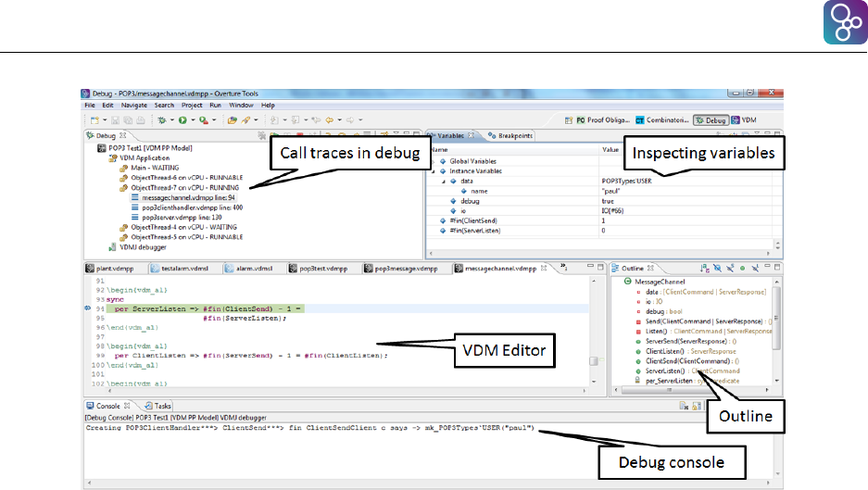Click the New wizard icon in toolbar
Image resolution: width=868 pixels, height=490 pixels.
[x=94, y=120]
